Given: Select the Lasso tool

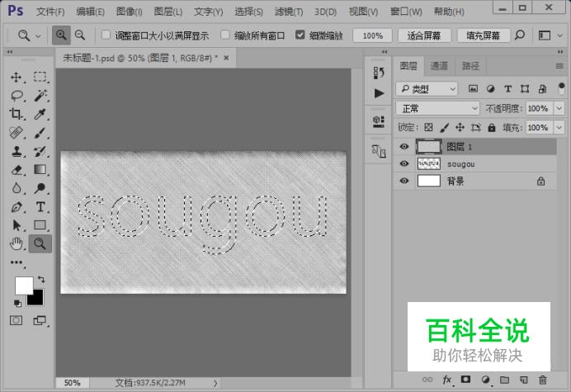Looking at the screenshot, I should point(16,96).
